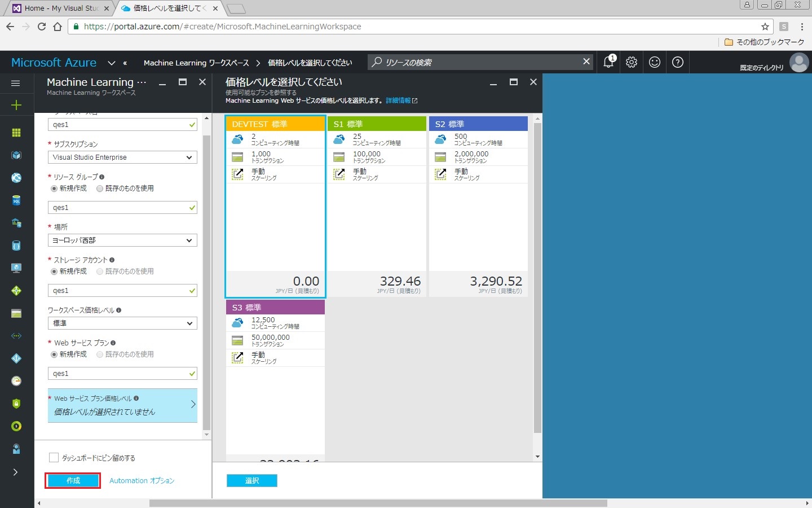Open the notifications bell icon
812x508 pixels.
pos(609,62)
